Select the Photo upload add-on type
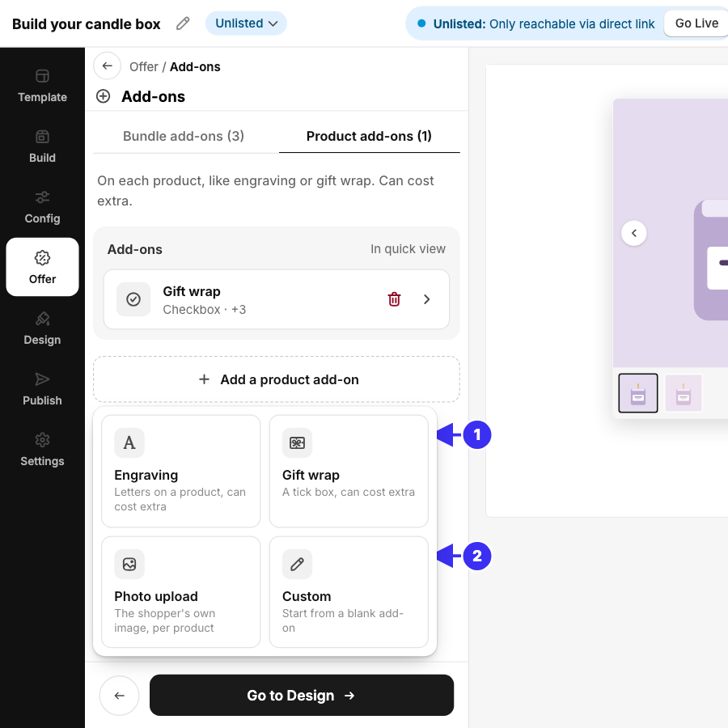 click(x=181, y=592)
